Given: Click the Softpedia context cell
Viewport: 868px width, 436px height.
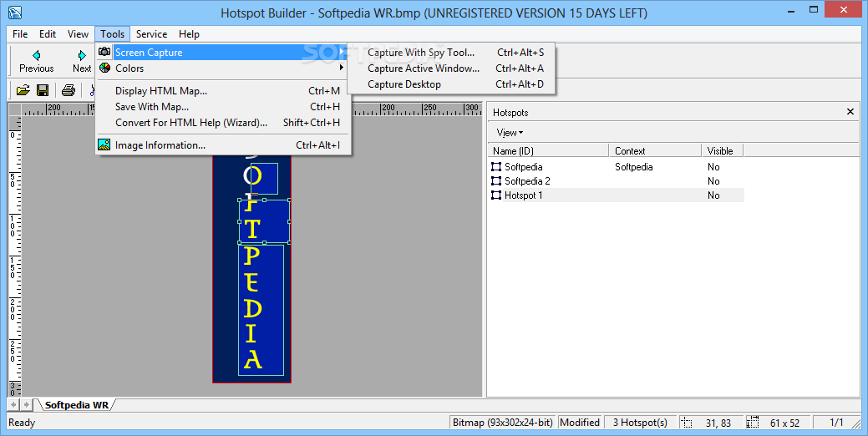Looking at the screenshot, I should coord(634,166).
